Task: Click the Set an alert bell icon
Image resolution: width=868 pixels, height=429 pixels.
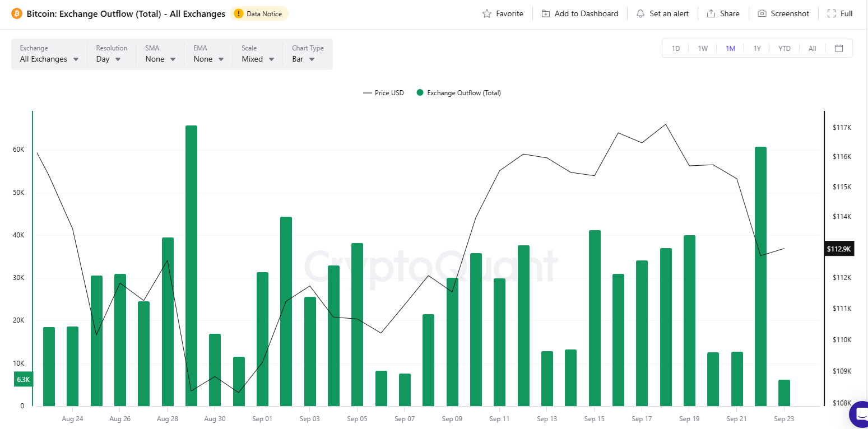Action: [640, 13]
